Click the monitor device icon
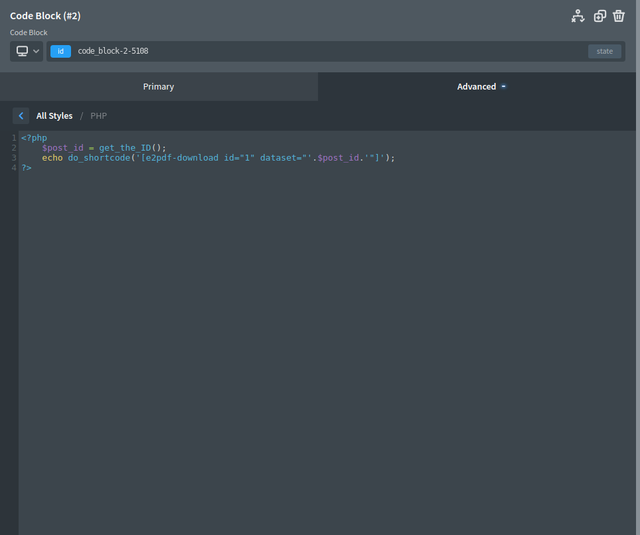Image resolution: width=640 pixels, height=535 pixels. point(22,51)
